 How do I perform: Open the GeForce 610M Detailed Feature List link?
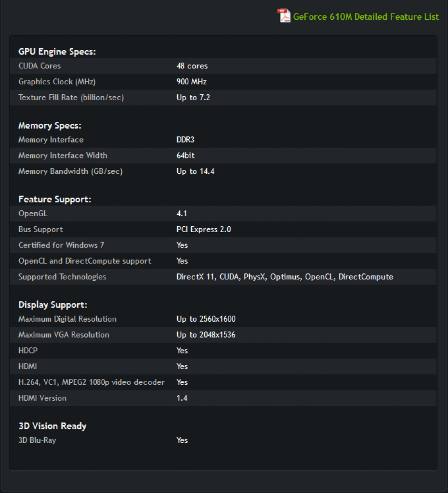pyautogui.click(x=366, y=17)
